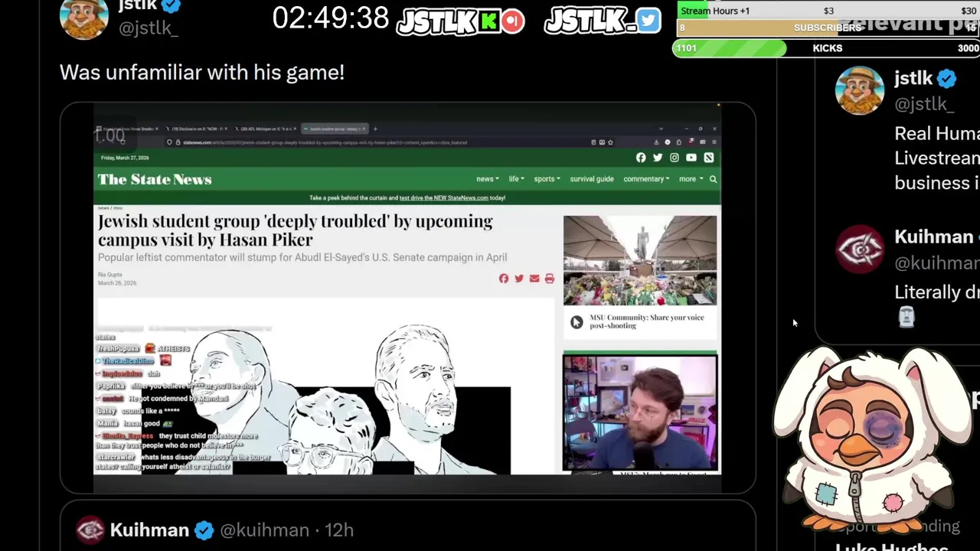Switch to first browser tab on left

pos(126,129)
